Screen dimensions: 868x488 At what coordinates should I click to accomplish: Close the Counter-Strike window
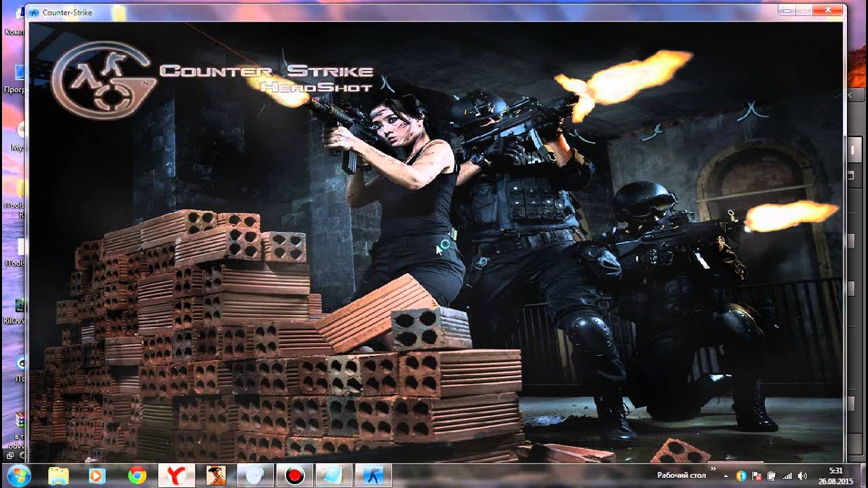coord(829,9)
